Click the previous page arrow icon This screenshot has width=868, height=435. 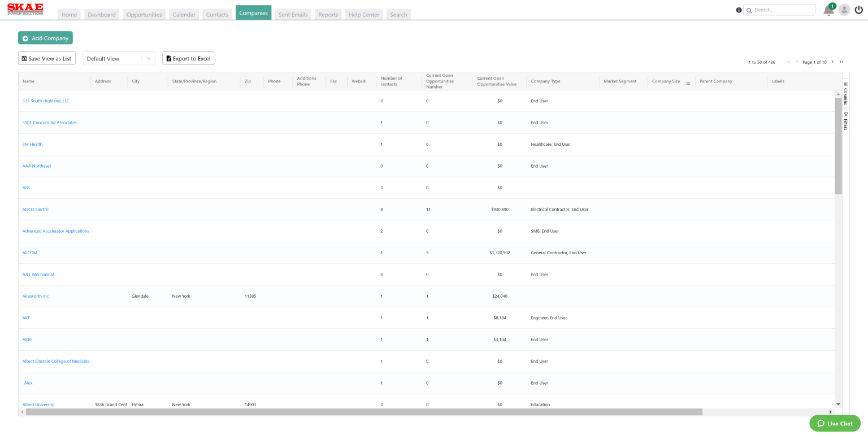(x=797, y=62)
